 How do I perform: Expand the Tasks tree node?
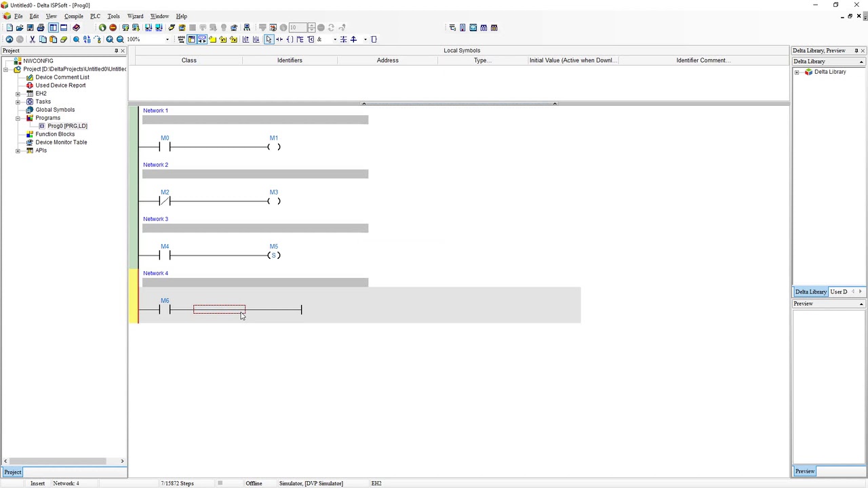[x=18, y=102]
